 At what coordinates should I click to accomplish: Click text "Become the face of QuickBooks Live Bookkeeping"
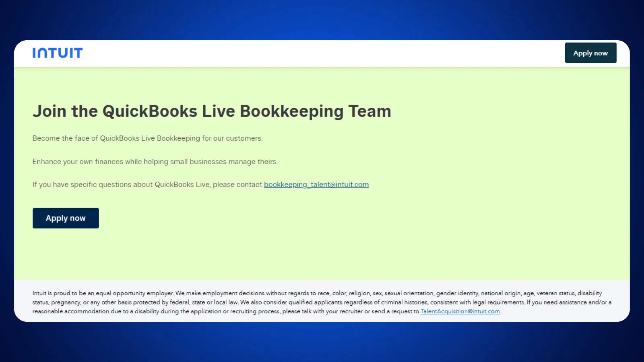point(116,138)
